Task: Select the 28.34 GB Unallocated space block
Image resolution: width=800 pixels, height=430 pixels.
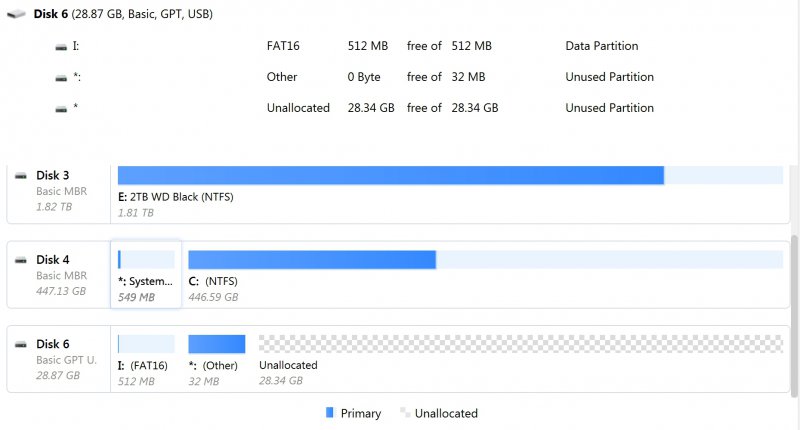Action: coord(520,345)
